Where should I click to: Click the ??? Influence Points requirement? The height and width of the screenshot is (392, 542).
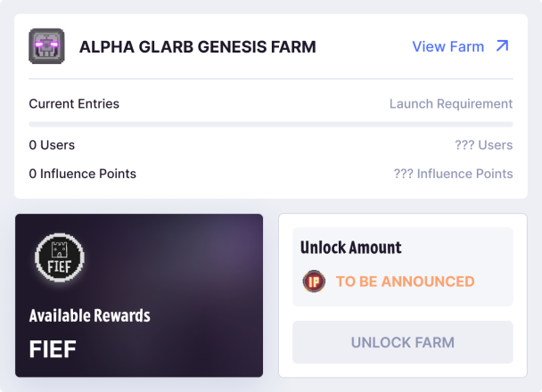[453, 174]
